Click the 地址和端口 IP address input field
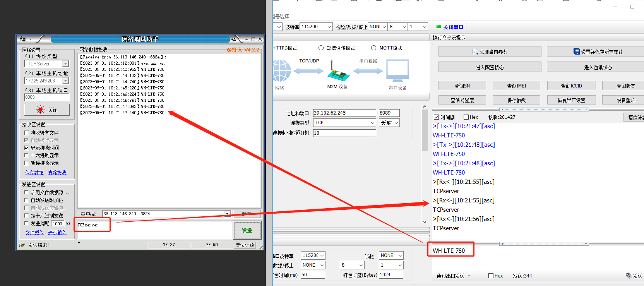The image size is (644, 286). click(x=344, y=113)
